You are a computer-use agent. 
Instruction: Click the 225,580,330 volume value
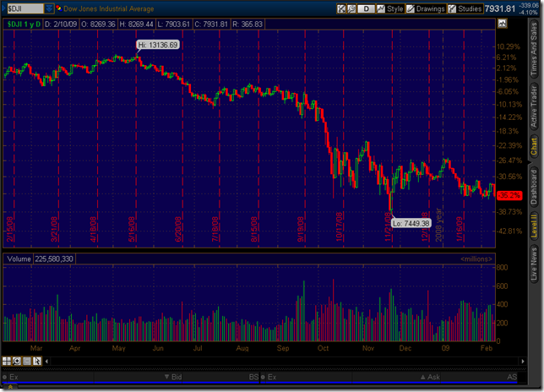point(54,259)
